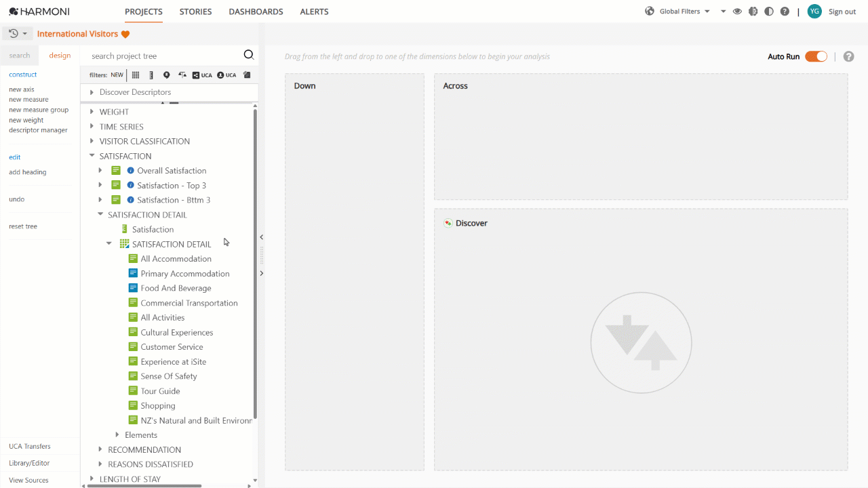Viewport: 868px width, 488px height.
Task: Open the DASHBOARDS tab
Action: tap(256, 12)
